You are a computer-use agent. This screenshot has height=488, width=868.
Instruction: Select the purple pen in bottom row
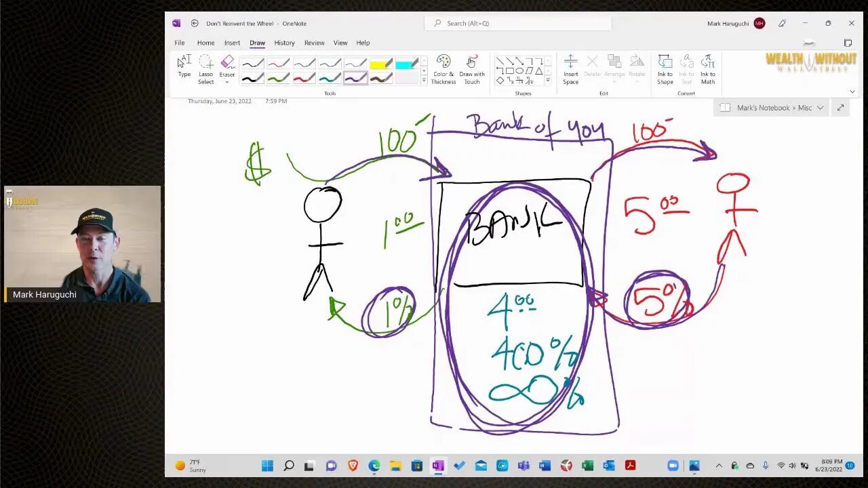355,79
